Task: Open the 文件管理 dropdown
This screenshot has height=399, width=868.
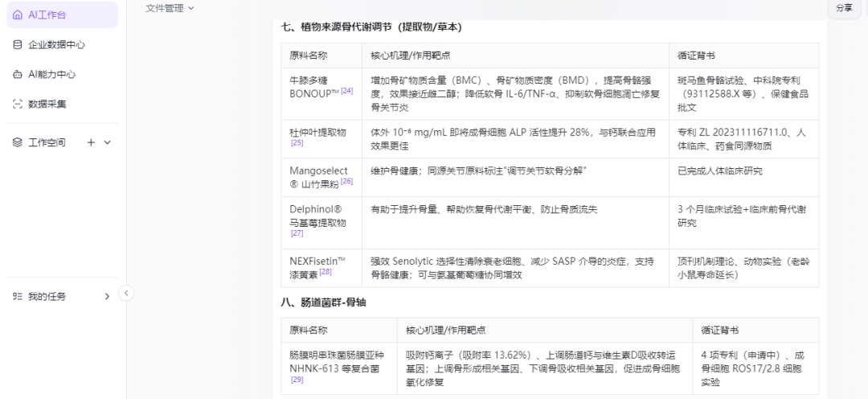Action: pos(170,8)
